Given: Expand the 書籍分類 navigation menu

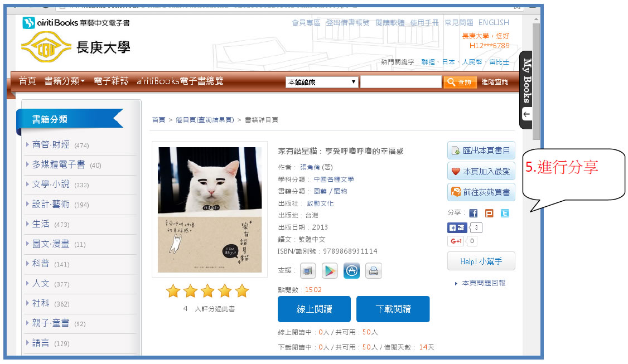Looking at the screenshot, I should (x=65, y=81).
